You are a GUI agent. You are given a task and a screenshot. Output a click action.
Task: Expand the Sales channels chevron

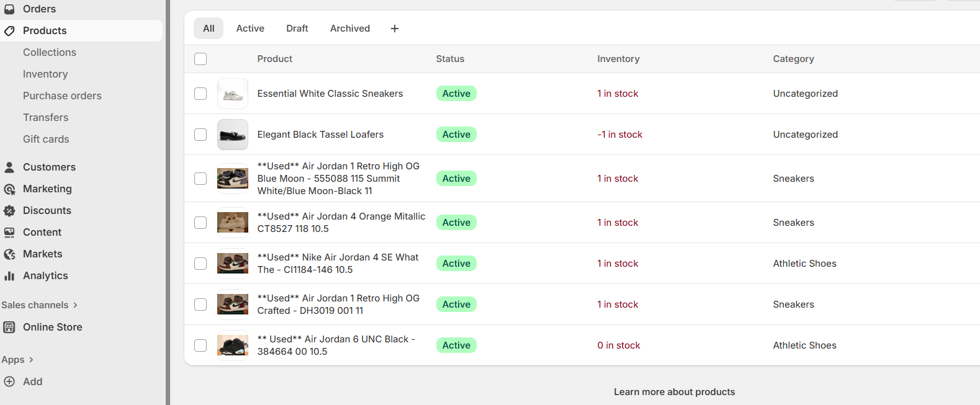75,305
